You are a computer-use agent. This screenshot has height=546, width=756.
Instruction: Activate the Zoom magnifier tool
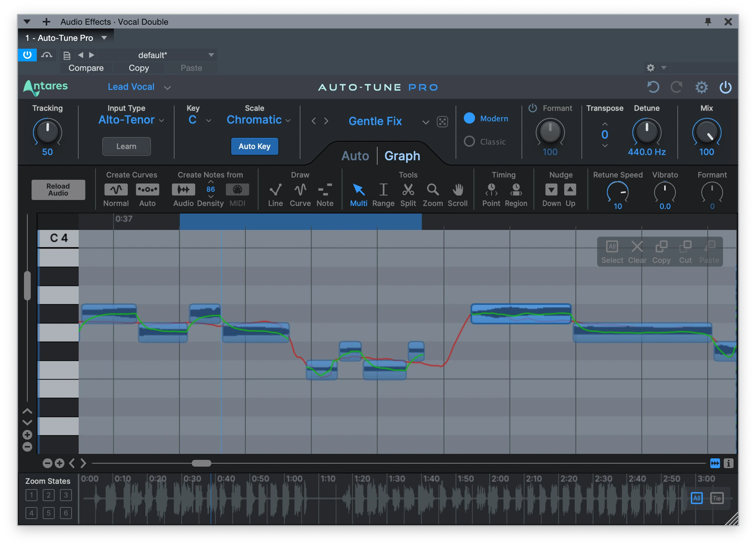(x=433, y=190)
